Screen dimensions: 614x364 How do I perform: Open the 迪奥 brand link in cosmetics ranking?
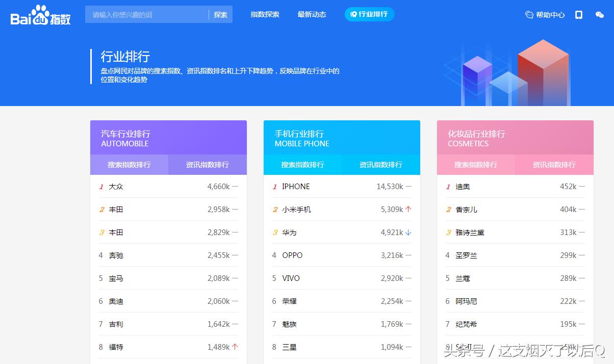[463, 187]
